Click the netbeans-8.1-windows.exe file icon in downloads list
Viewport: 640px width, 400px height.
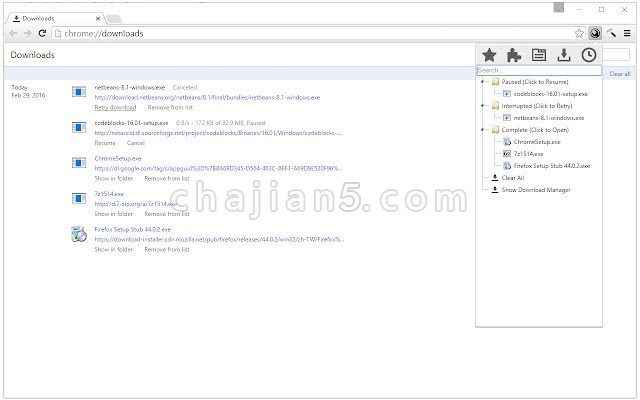click(79, 92)
